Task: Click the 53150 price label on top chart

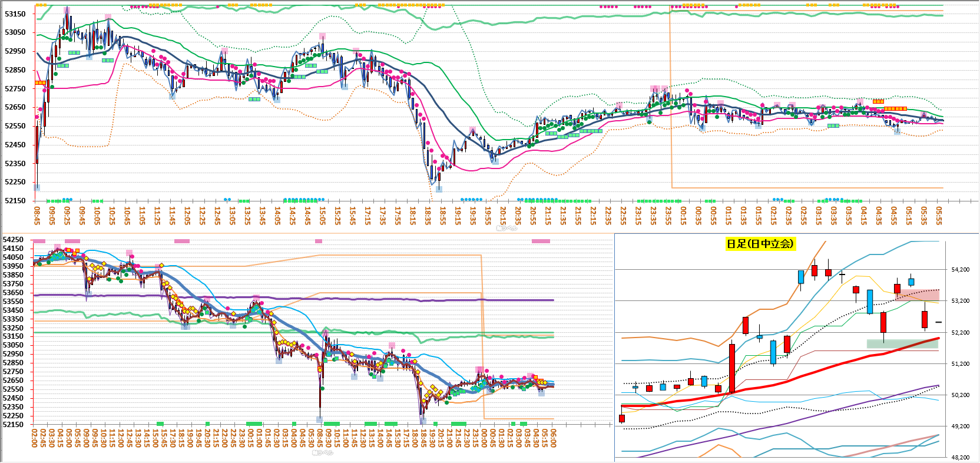Action: 15,14
